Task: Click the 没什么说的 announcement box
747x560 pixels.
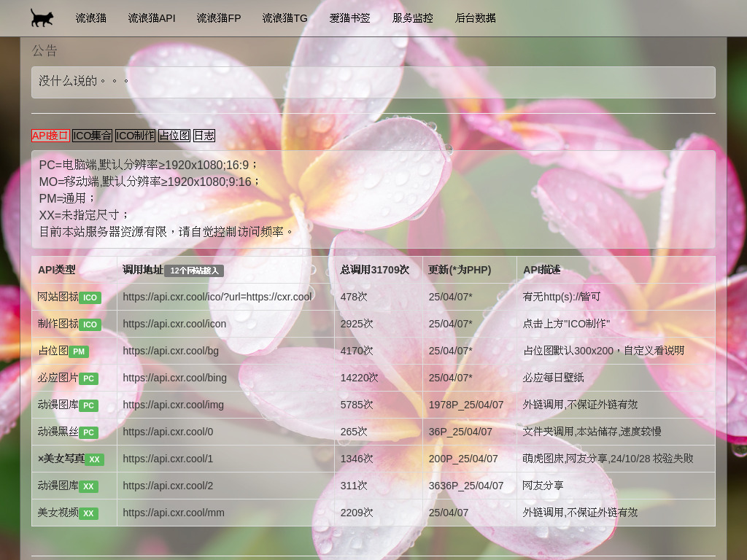Action: tap(373, 82)
